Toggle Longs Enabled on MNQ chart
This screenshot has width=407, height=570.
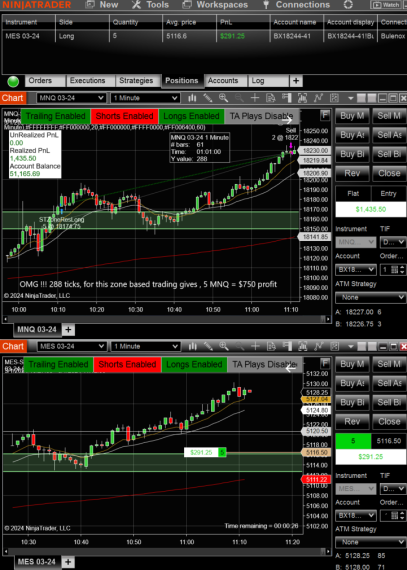[191, 116]
